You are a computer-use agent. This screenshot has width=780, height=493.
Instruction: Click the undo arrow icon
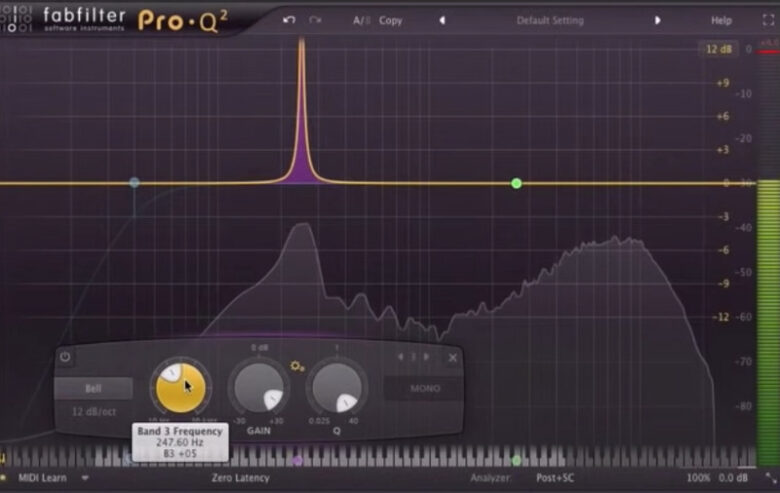tap(289, 20)
